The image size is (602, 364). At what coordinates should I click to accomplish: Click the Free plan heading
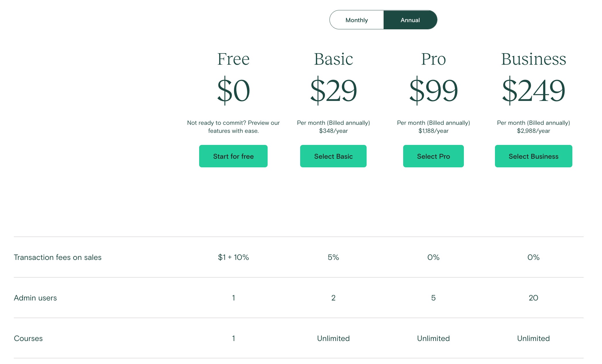(x=233, y=59)
